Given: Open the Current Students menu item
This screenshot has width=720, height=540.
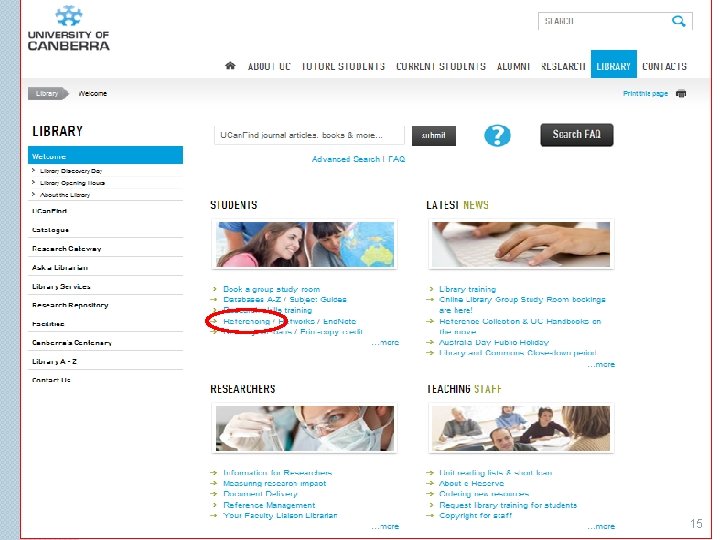Looking at the screenshot, I should (x=441, y=66).
